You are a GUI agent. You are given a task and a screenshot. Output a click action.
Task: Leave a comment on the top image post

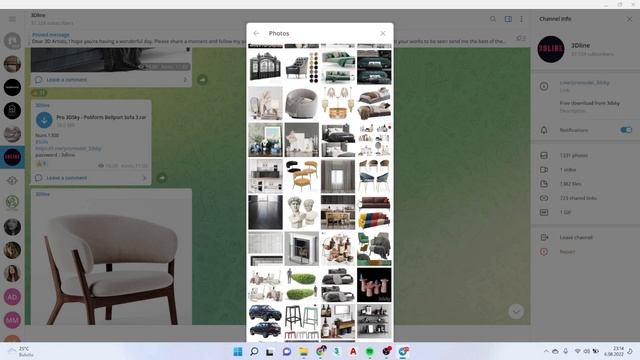coord(111,80)
